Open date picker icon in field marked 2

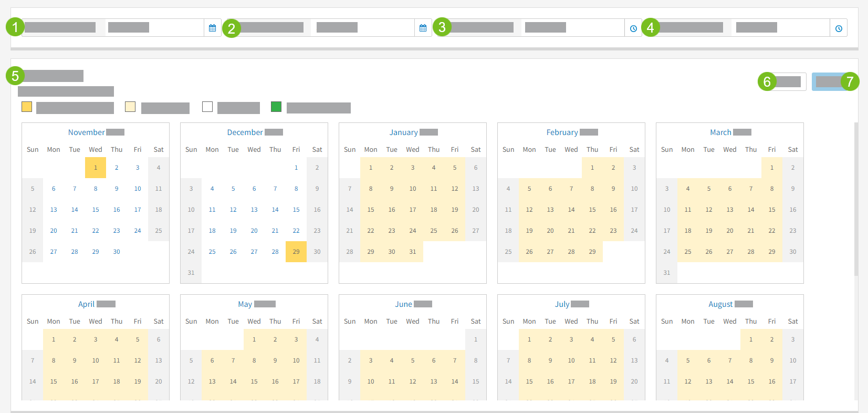(423, 28)
